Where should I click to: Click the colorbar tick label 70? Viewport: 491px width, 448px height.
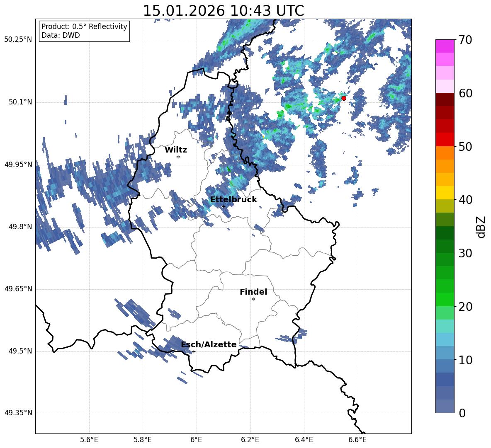(x=465, y=40)
